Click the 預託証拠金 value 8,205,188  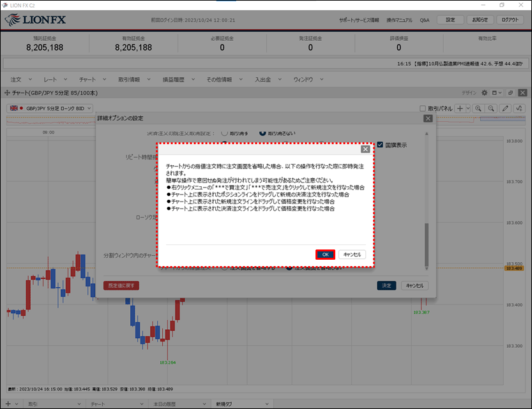click(x=45, y=47)
